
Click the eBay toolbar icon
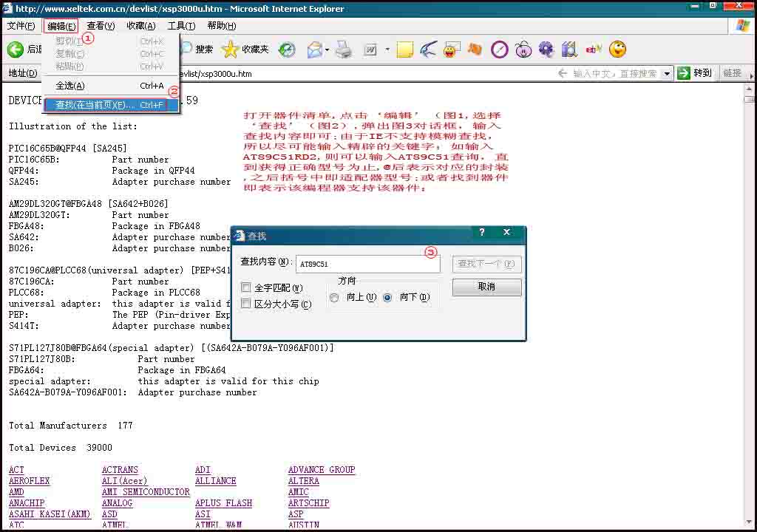point(594,49)
